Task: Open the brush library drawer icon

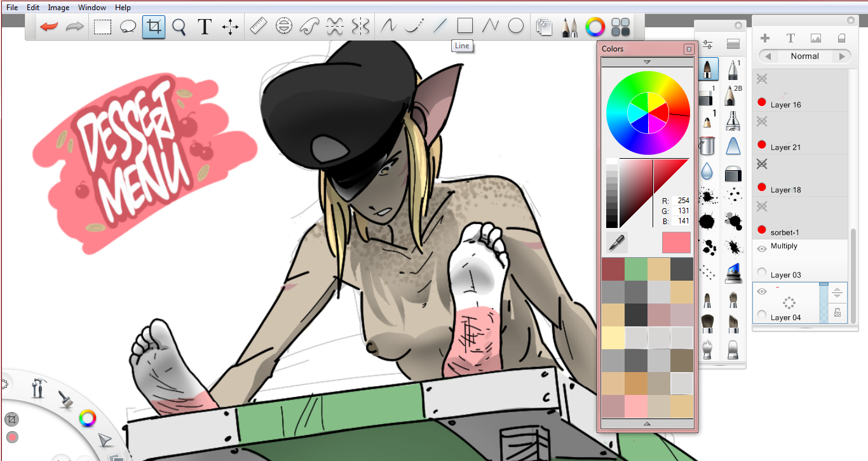Action: [733, 44]
